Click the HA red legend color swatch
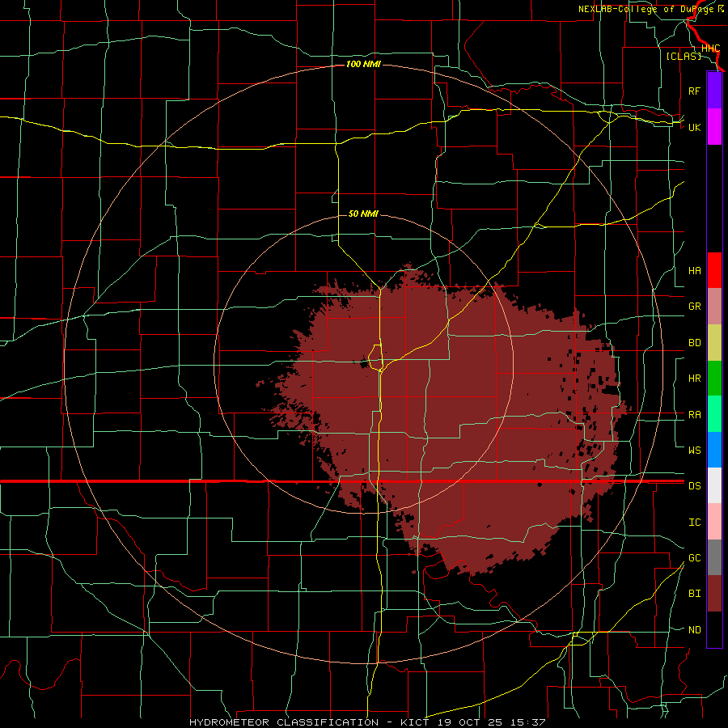This screenshot has width=728, height=728. (714, 270)
